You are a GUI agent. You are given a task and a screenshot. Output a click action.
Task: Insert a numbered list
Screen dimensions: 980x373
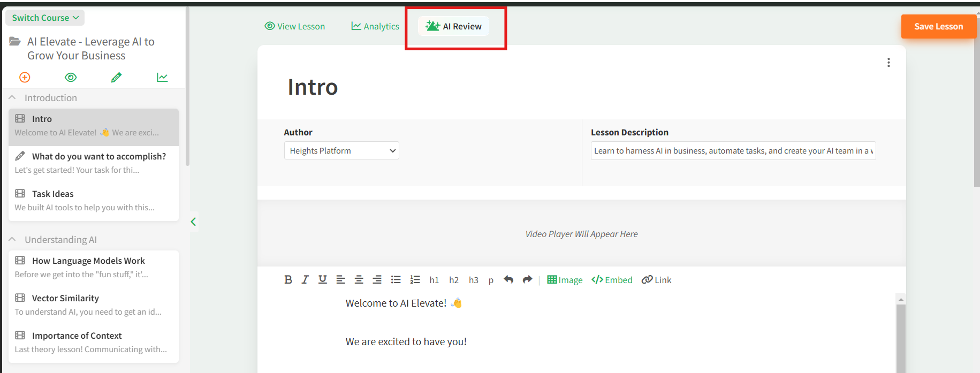pyautogui.click(x=415, y=279)
